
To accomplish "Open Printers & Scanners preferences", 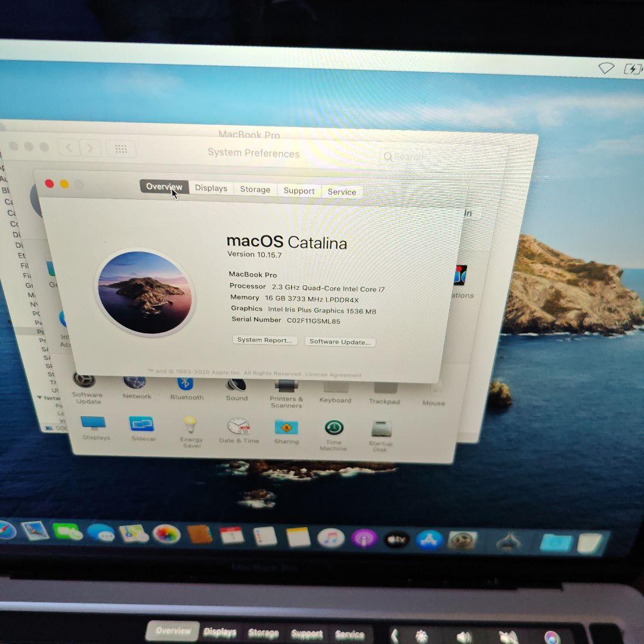I will click(286, 385).
